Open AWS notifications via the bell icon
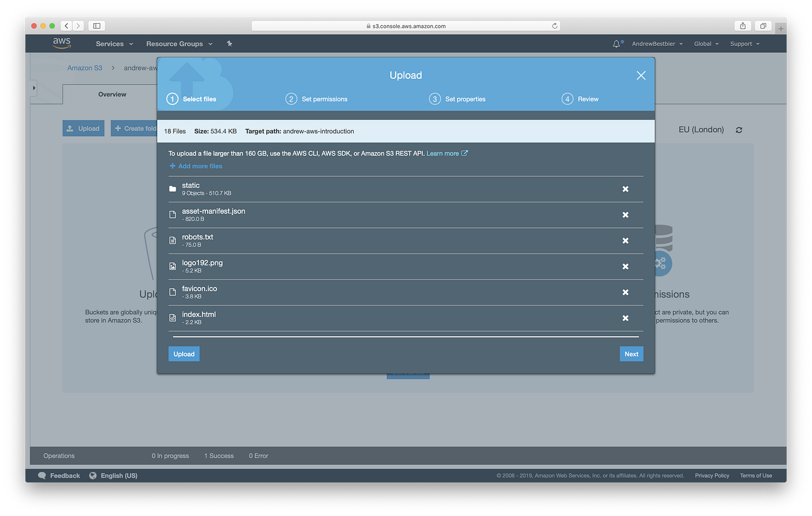 tap(617, 43)
